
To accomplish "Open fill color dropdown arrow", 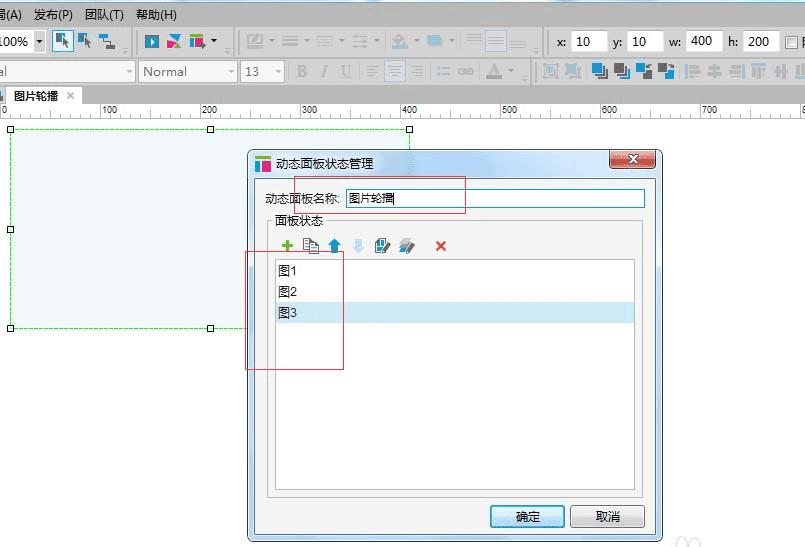I will [417, 40].
